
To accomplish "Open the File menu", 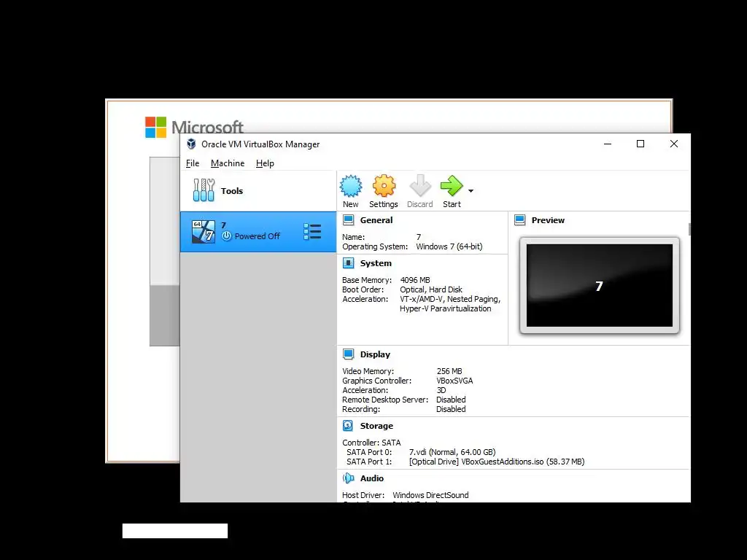I will (193, 163).
